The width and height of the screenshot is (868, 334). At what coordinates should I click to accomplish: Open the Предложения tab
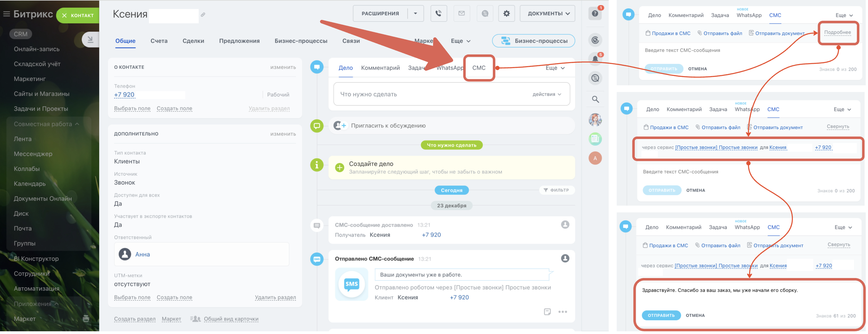tap(239, 41)
